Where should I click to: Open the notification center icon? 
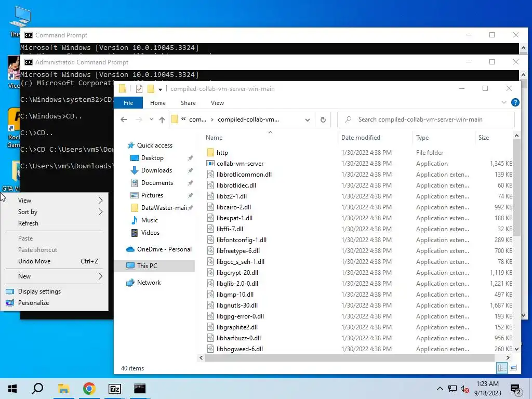(x=516, y=389)
